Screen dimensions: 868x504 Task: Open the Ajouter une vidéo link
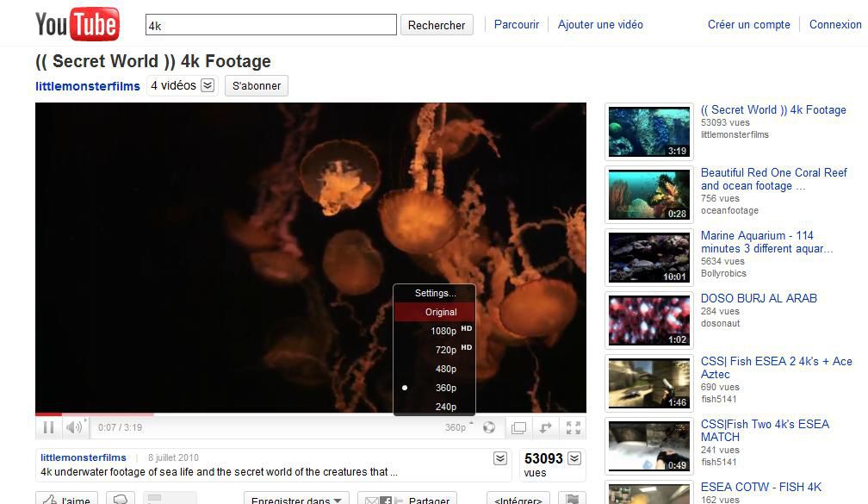[x=600, y=24]
